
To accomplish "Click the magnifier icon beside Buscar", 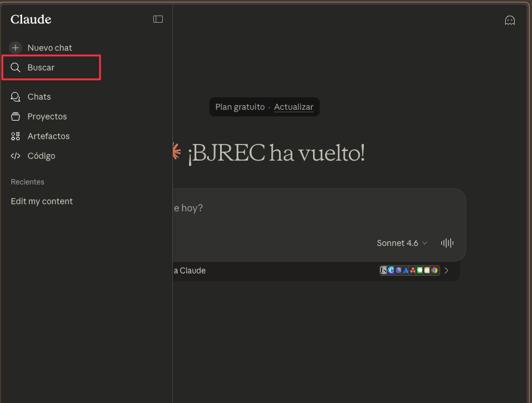I will click(16, 67).
